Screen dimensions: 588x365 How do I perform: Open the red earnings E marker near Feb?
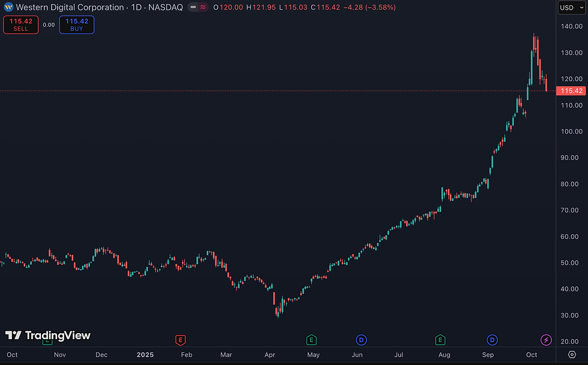[181, 340]
